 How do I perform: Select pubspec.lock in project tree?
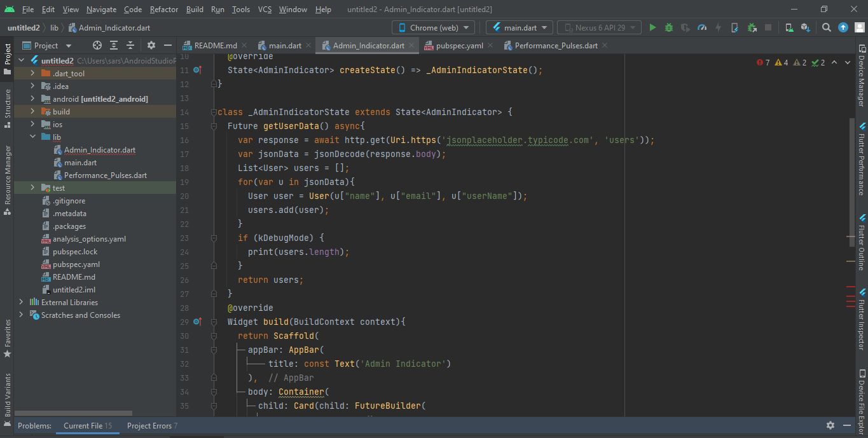(75, 252)
